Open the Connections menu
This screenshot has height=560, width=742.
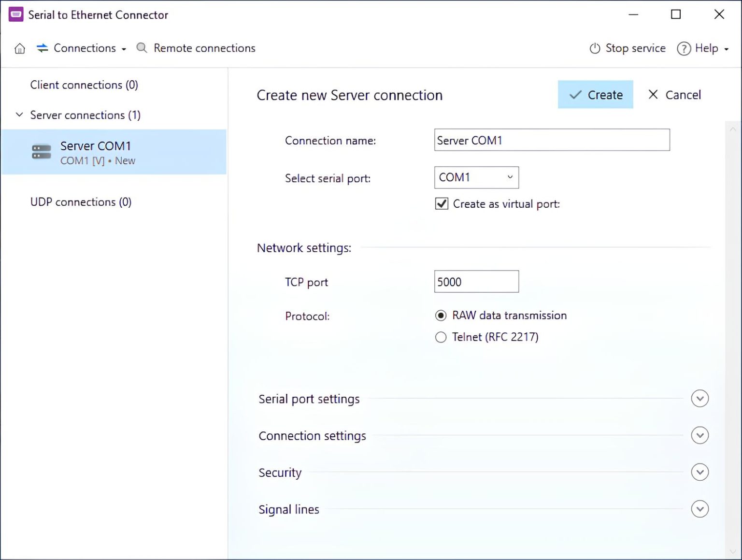pos(85,48)
